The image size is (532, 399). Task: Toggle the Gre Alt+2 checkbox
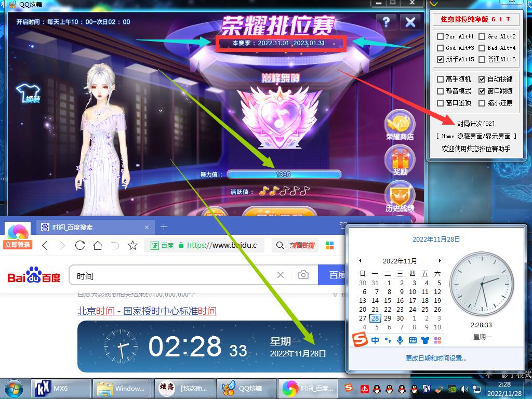[x=482, y=36]
